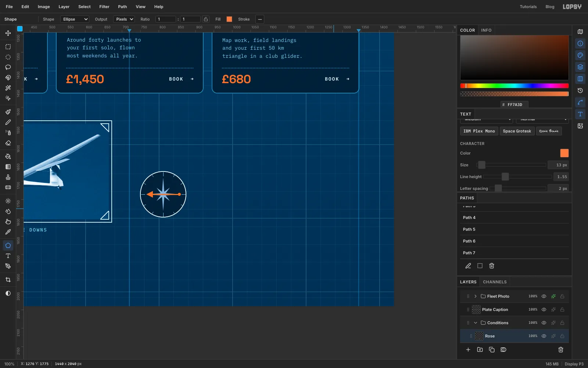Delete the selected path with trash icon
The image size is (588, 368).
point(492,266)
